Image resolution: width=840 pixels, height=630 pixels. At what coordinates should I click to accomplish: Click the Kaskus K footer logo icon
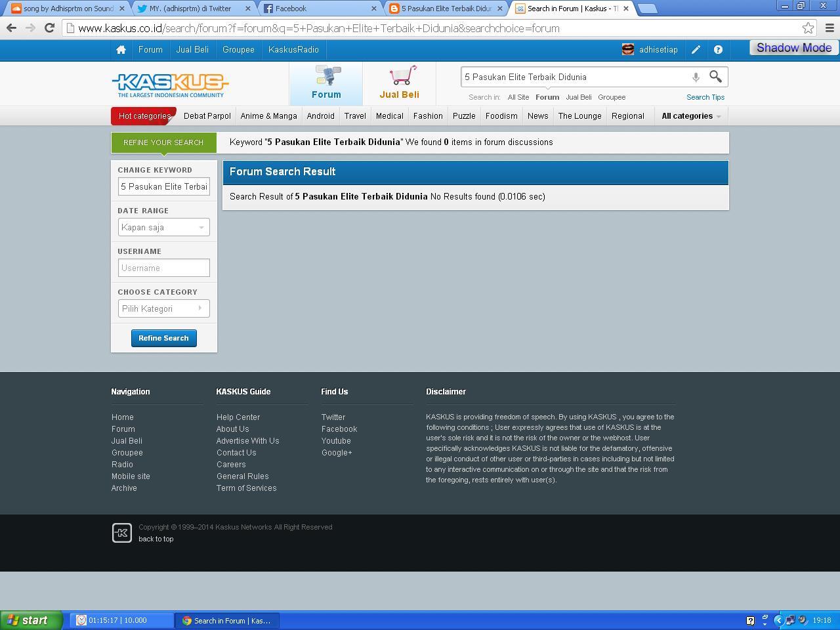121,533
